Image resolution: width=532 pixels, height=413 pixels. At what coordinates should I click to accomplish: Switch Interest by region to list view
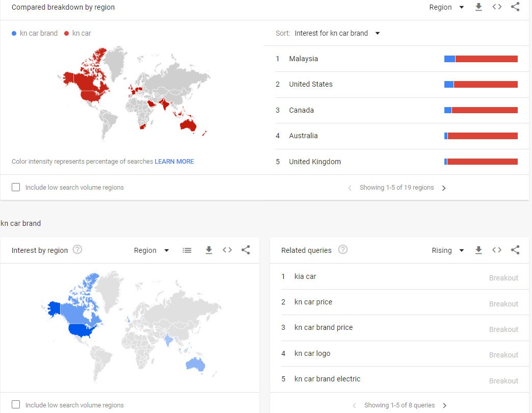187,250
